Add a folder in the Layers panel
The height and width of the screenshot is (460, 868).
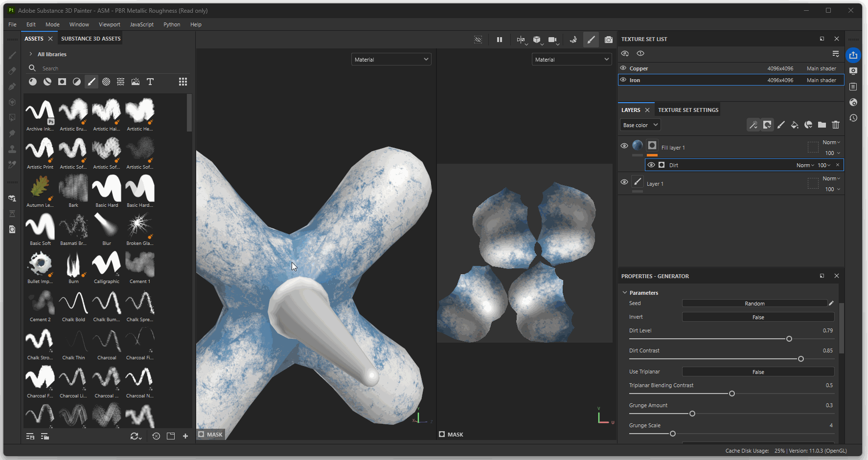tap(822, 125)
